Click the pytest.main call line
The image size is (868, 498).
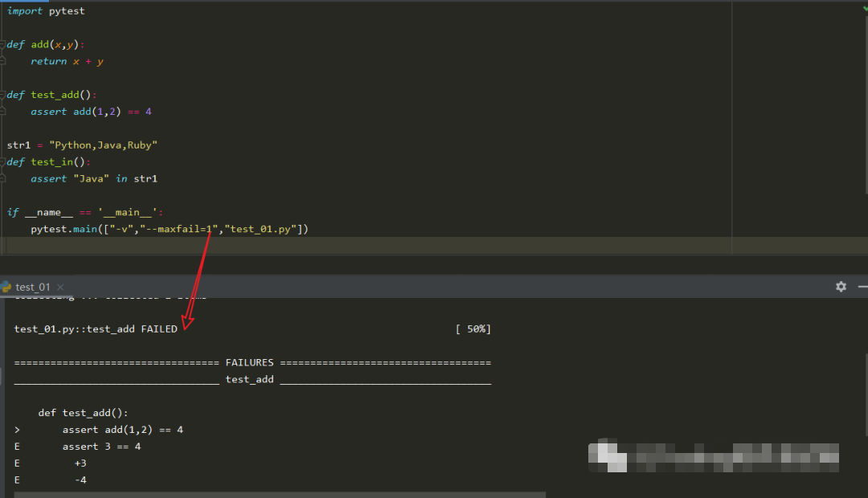click(170, 229)
